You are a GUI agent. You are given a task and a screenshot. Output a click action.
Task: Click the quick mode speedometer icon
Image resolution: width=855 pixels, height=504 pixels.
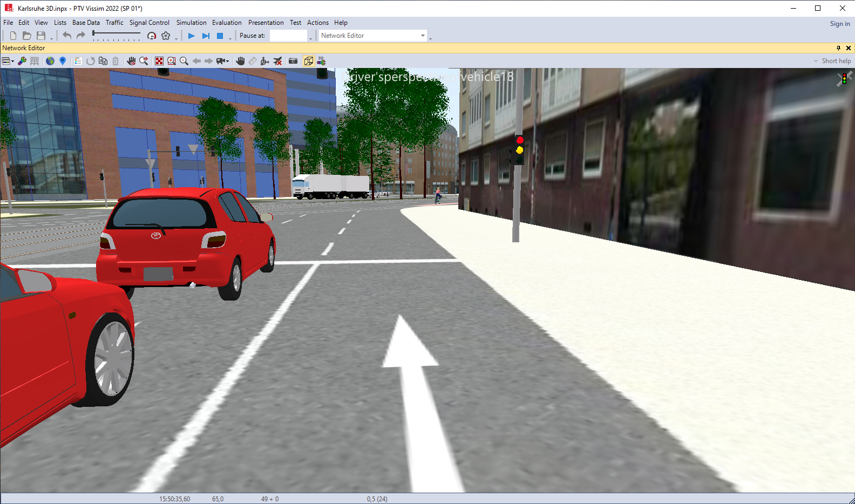152,36
